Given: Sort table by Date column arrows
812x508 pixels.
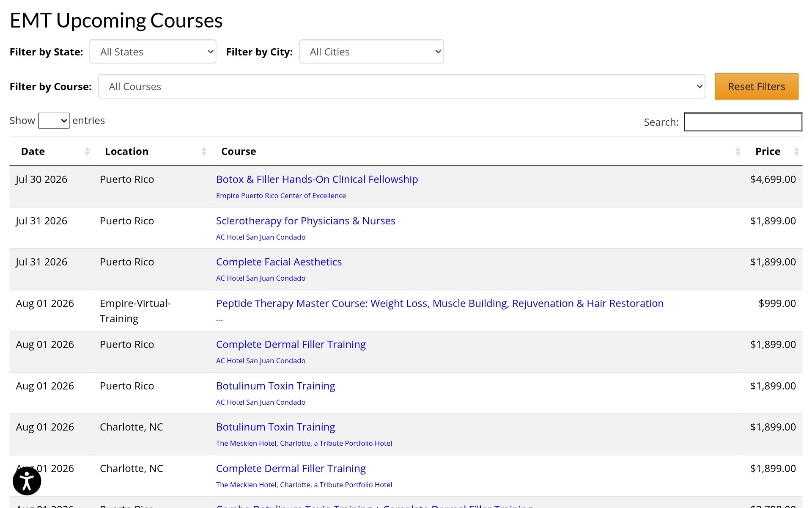Looking at the screenshot, I should 87,152.
